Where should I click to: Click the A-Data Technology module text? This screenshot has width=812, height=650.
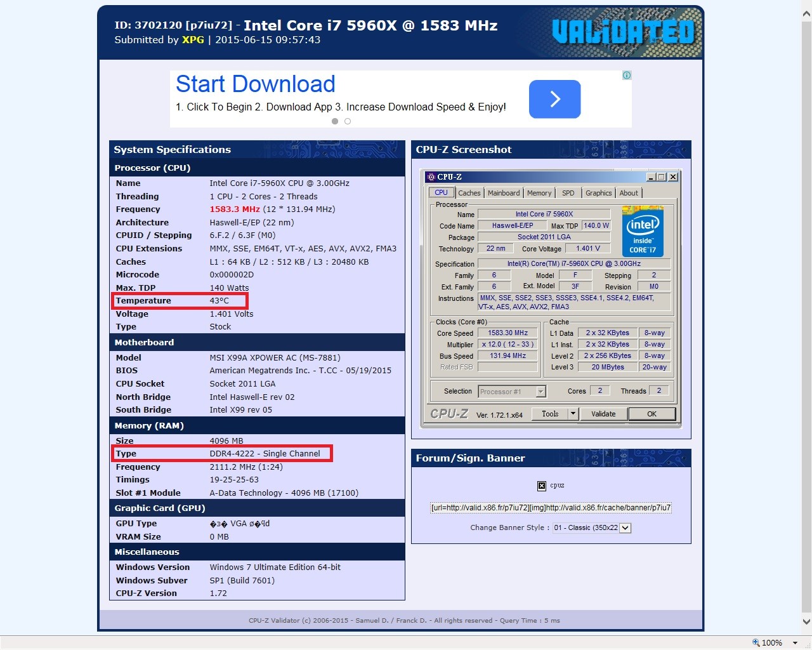point(284,493)
